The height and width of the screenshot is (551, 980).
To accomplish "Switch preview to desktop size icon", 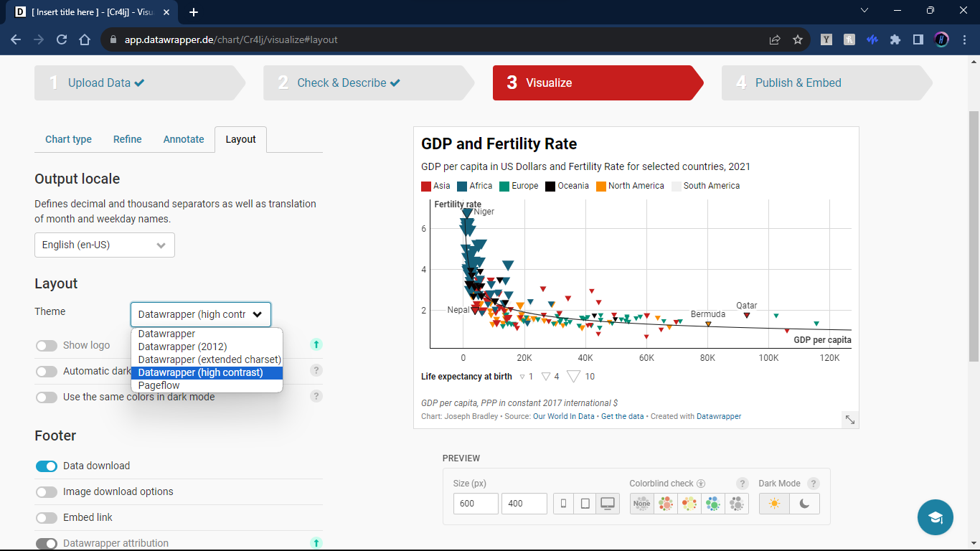I will pos(608,504).
